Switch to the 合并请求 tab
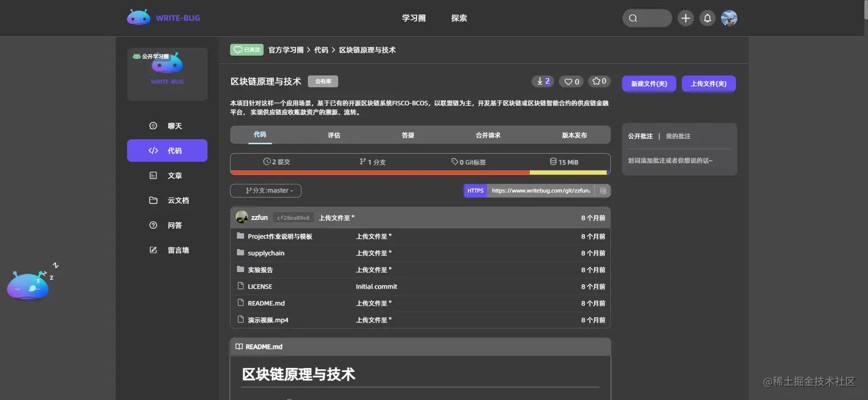Screen dimensions: 868x400 [488, 135]
